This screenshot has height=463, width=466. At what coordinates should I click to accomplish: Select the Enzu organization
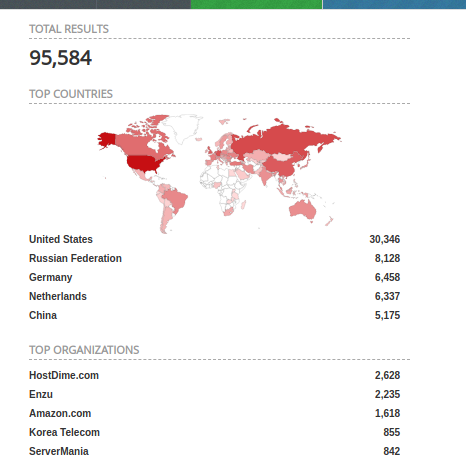(41, 394)
